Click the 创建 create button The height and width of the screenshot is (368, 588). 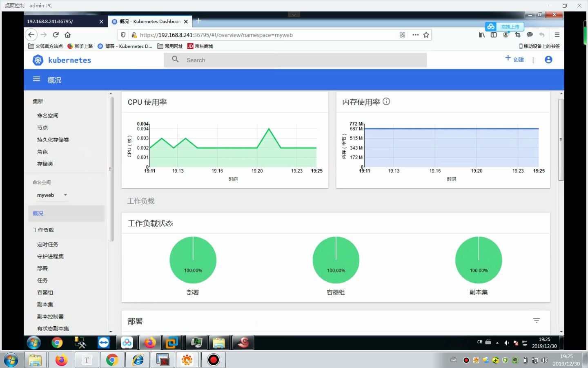coord(514,59)
